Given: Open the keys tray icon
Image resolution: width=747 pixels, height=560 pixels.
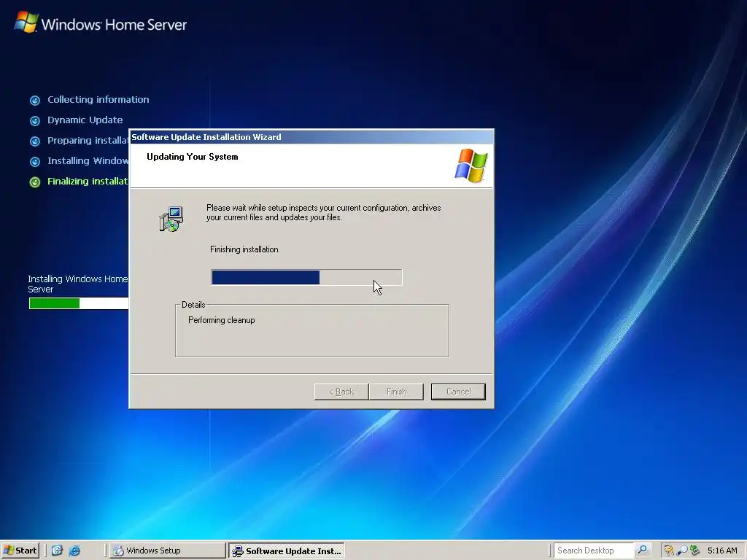Looking at the screenshot, I should (x=669, y=551).
